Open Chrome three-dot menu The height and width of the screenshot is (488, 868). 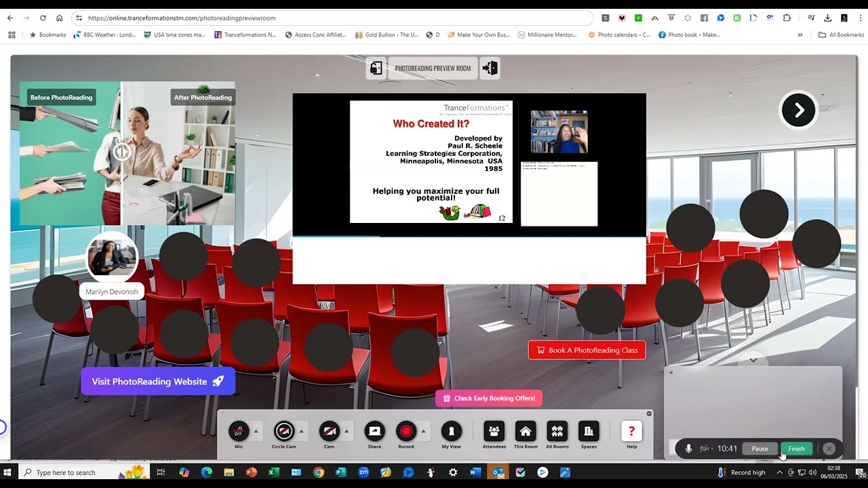coord(861,18)
